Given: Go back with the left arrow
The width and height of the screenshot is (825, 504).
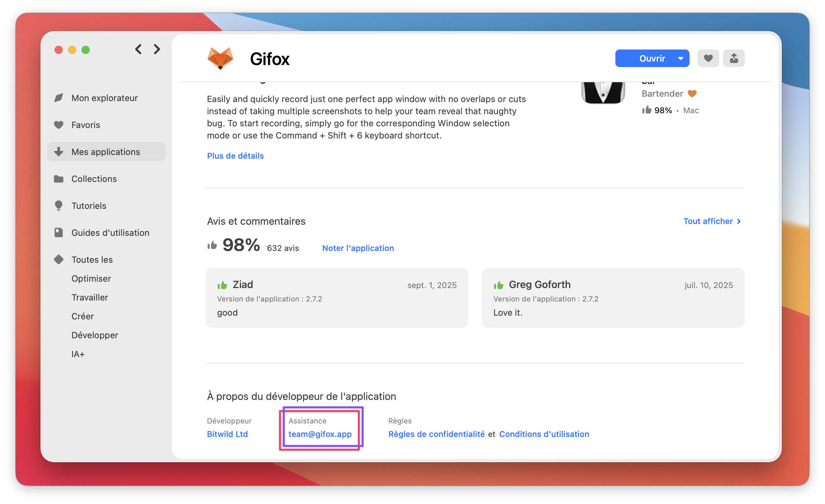Looking at the screenshot, I should [x=138, y=50].
